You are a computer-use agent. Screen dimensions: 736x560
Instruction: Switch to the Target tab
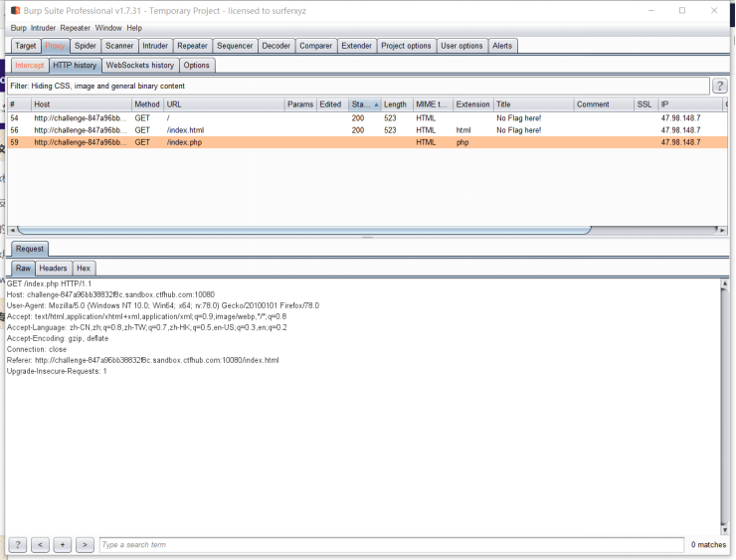(25, 46)
